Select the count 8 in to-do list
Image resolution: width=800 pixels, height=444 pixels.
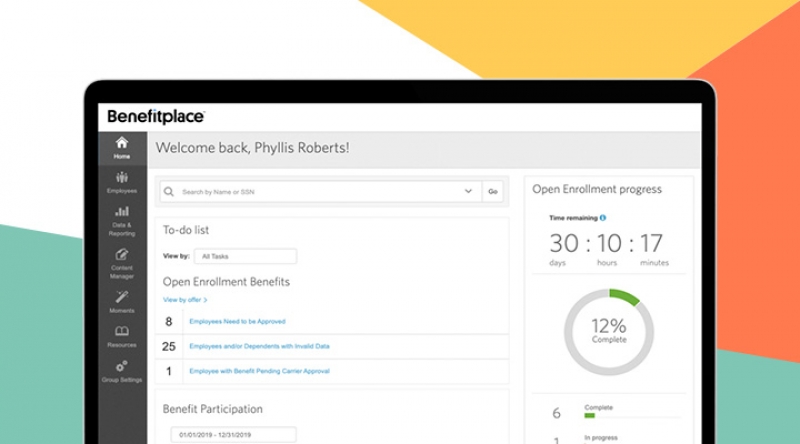[x=169, y=322]
